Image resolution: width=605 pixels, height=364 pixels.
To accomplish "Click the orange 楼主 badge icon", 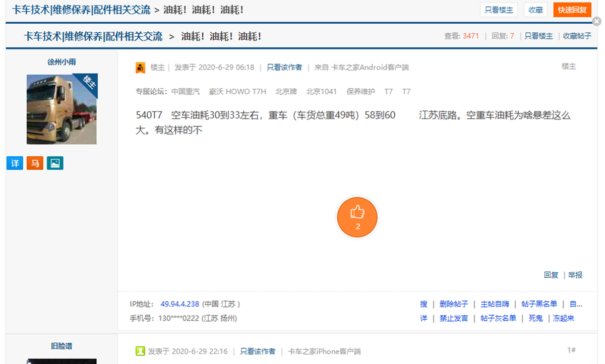I will pyautogui.click(x=140, y=68).
